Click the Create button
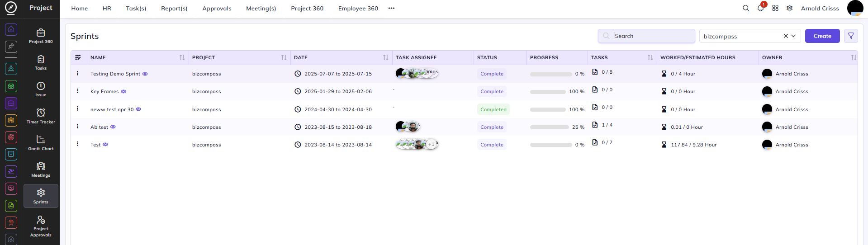This screenshot has width=868, height=245. coord(822,36)
